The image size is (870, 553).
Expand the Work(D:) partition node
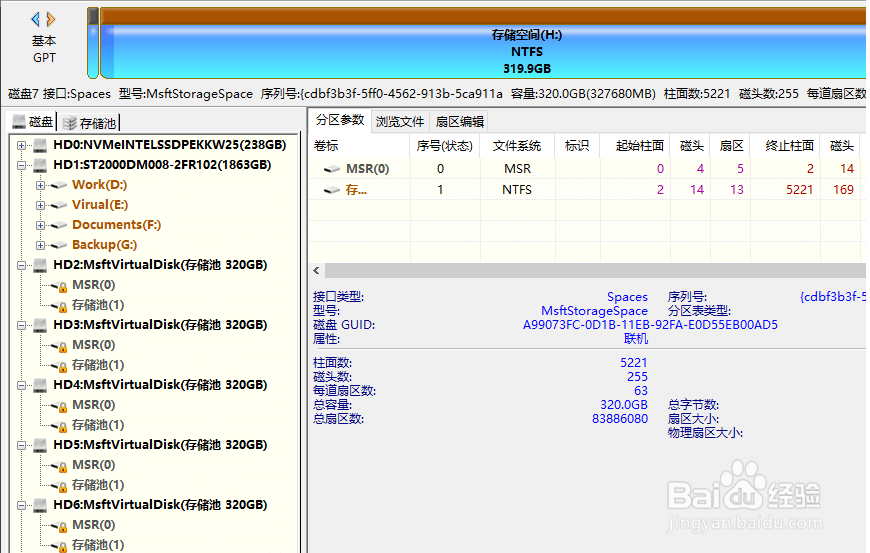click(40, 185)
